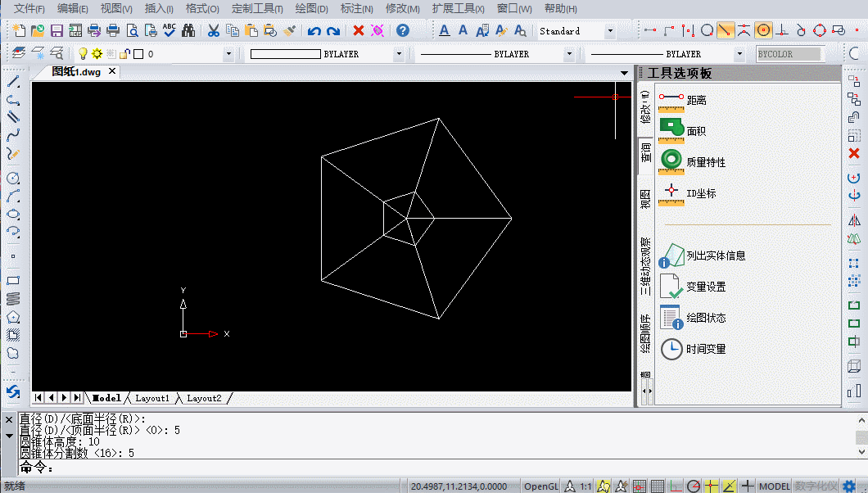The height and width of the screenshot is (493, 868).
Task: Switch to the Layout1 tab
Action: coord(152,398)
